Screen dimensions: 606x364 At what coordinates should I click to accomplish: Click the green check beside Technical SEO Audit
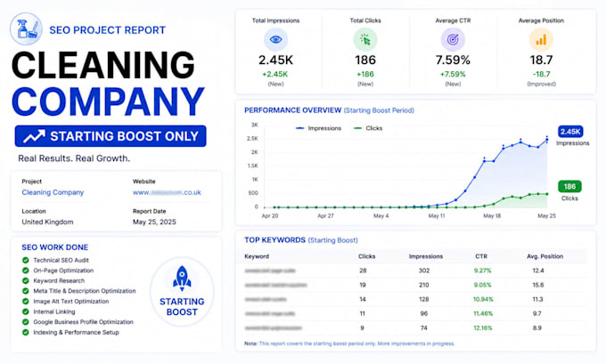26,260
